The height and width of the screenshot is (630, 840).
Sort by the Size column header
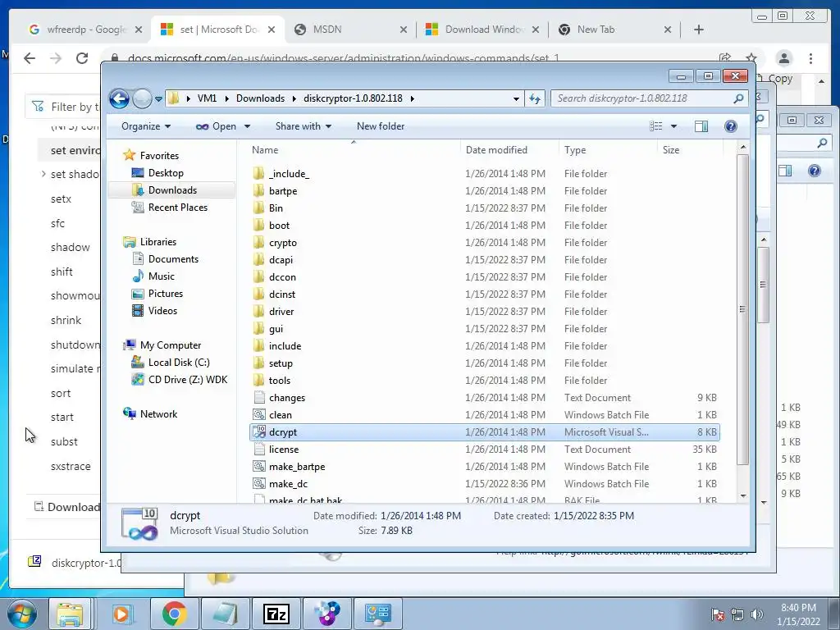tap(671, 150)
